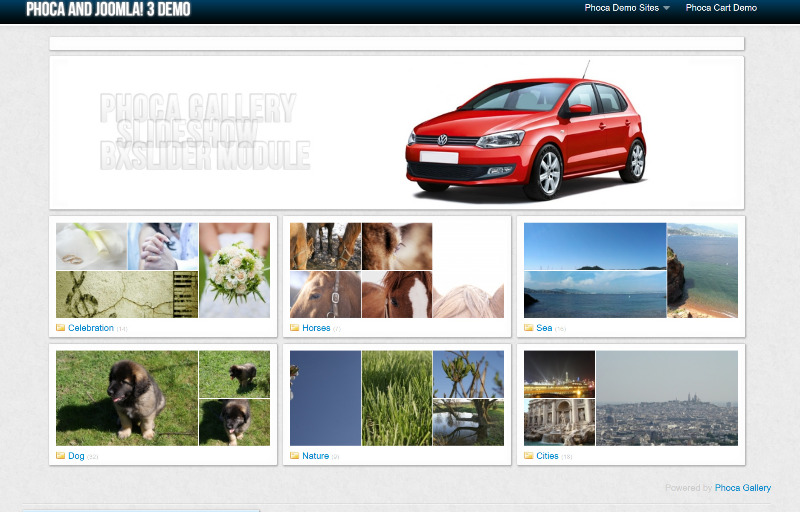Click the green grass close-up thumbnail
Screen dimensions: 800x512
pyautogui.click(x=397, y=398)
